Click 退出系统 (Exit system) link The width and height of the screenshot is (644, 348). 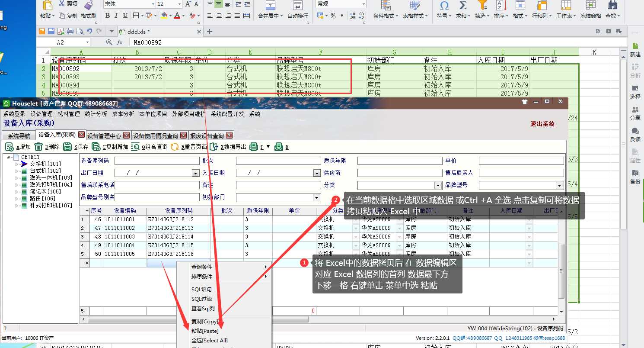[x=542, y=124]
